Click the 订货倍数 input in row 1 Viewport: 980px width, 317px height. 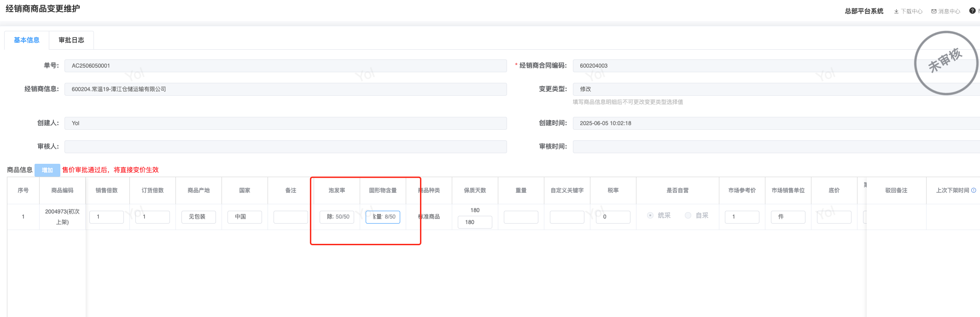tap(152, 217)
